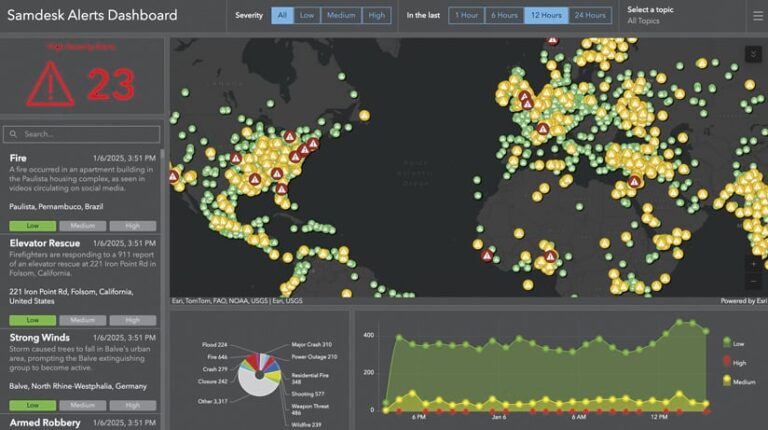Viewport: 768px width, 430px height.
Task: Click the red high-severity warning triangle icon
Action: coord(50,84)
